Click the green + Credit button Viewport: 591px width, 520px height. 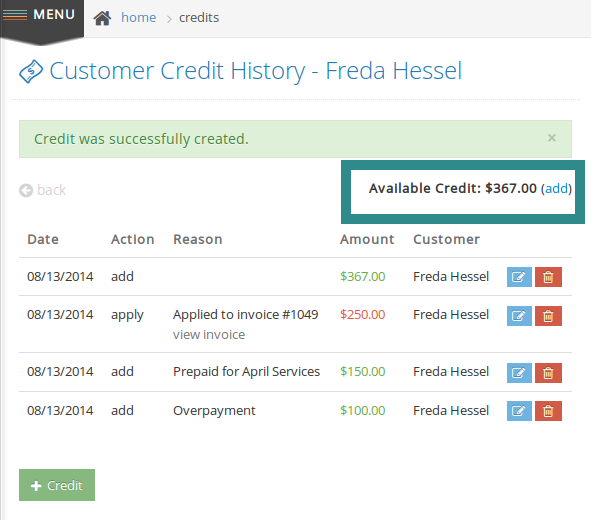tap(57, 485)
